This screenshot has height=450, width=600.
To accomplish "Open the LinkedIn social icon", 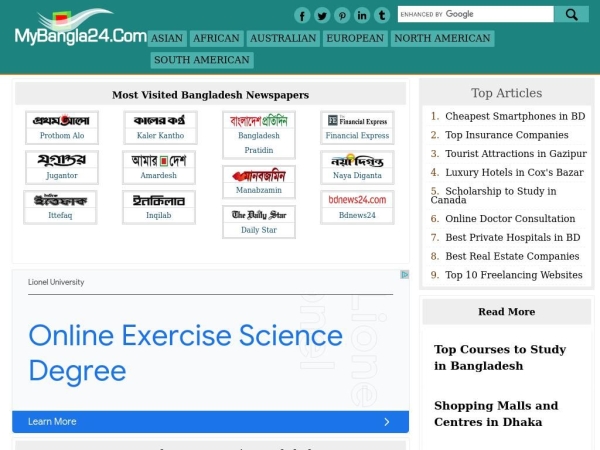I will (x=362, y=16).
